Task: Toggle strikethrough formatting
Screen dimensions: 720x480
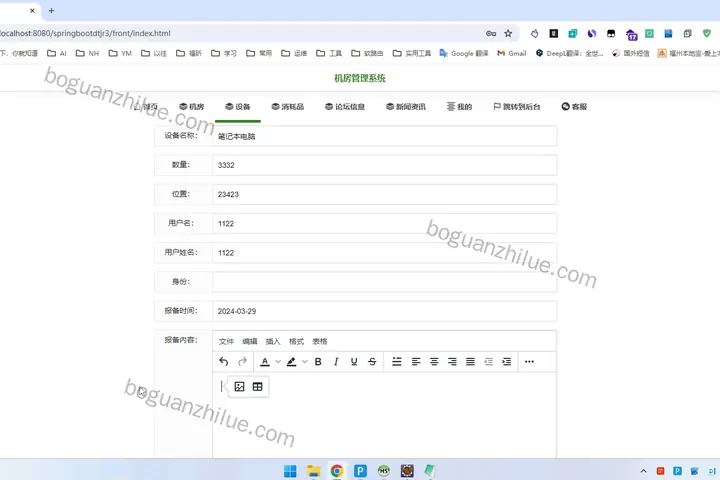Action: click(x=372, y=362)
